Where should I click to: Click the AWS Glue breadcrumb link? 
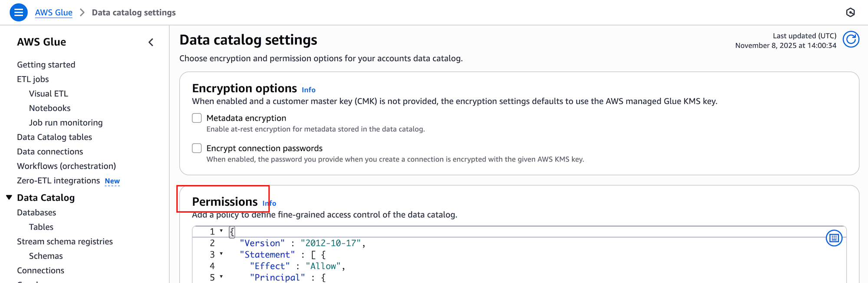[x=53, y=13]
